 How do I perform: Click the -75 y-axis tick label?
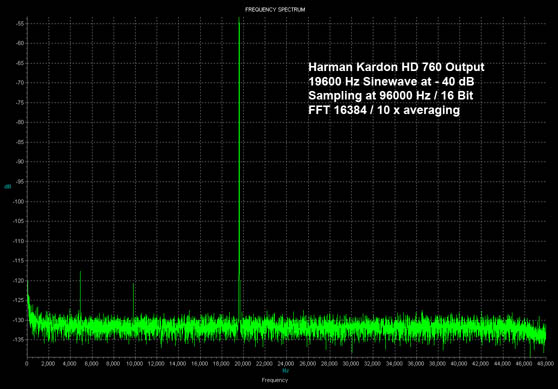(20, 103)
